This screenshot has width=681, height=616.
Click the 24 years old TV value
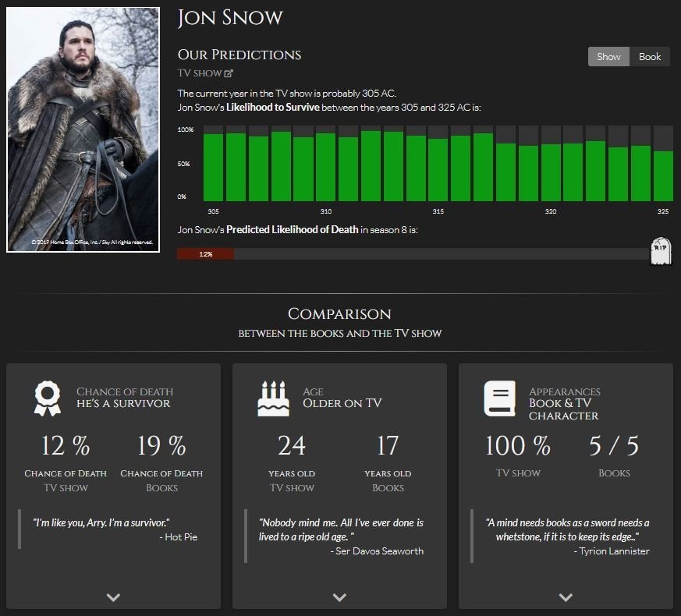[x=292, y=445]
